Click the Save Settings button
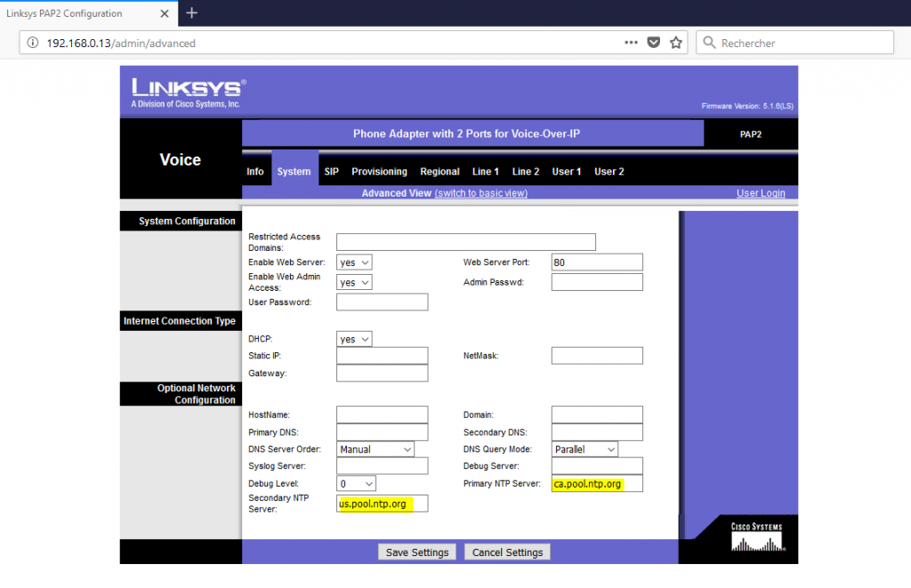This screenshot has height=588, width=911. [x=416, y=552]
